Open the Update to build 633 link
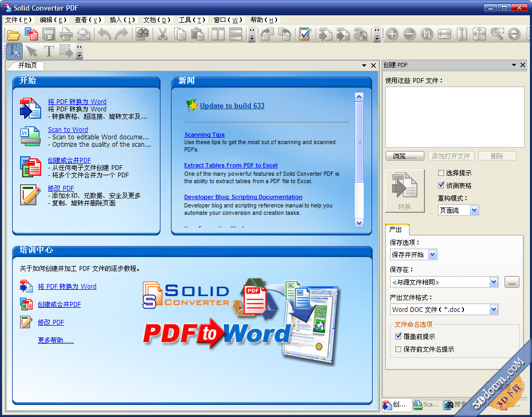 click(232, 106)
